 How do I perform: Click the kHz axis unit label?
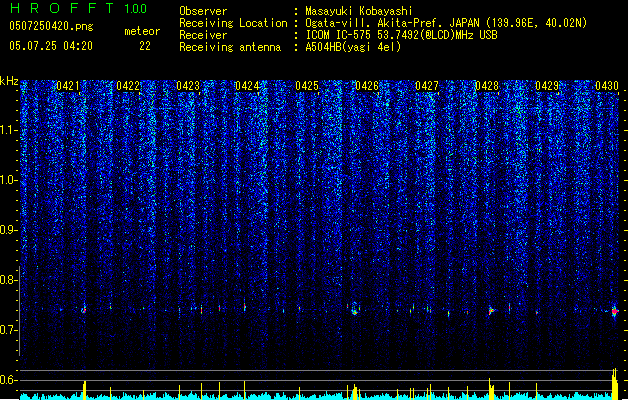point(9,81)
